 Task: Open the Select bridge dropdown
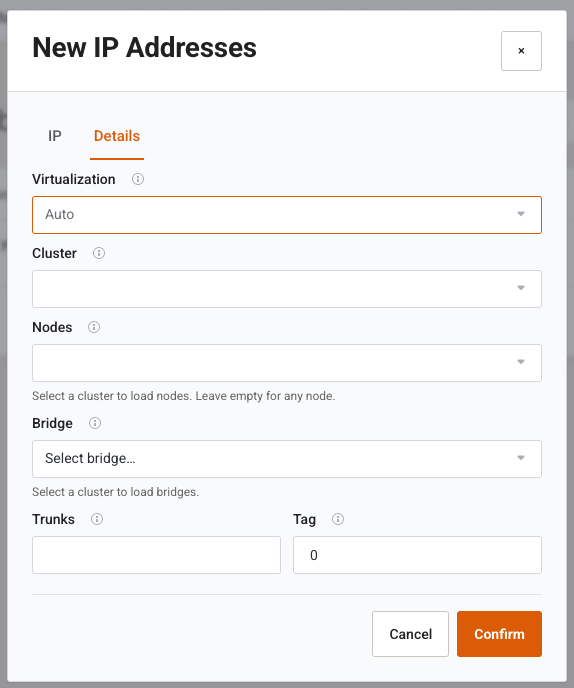pos(287,459)
